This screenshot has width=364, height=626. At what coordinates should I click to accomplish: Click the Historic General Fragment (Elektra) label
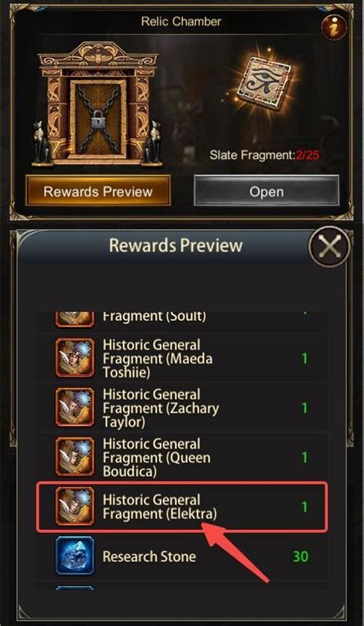[160, 506]
